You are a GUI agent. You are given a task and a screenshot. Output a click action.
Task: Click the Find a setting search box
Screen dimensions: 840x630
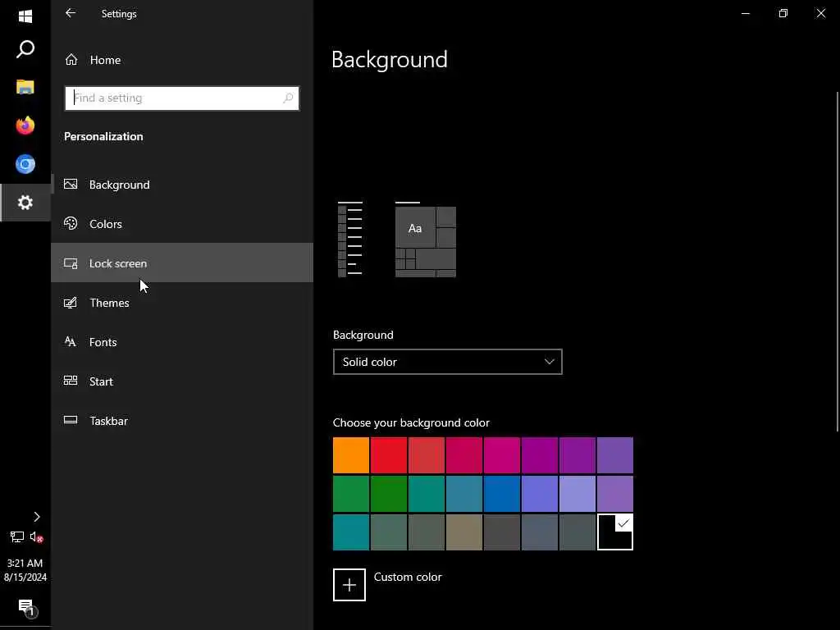(x=176, y=98)
